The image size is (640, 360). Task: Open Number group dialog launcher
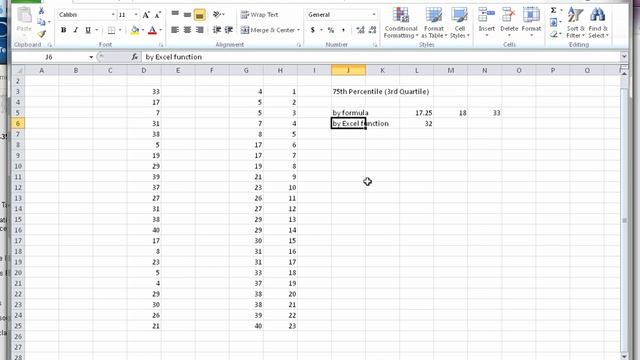375,45
